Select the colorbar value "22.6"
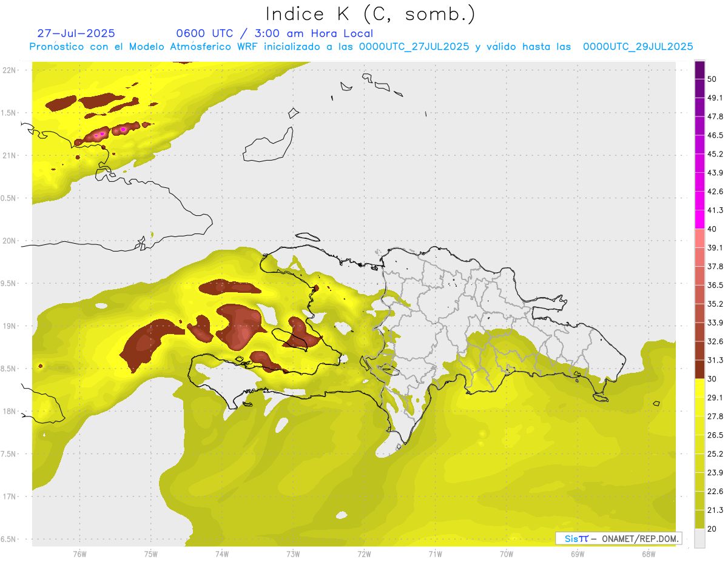The height and width of the screenshot is (562, 728). point(715,492)
